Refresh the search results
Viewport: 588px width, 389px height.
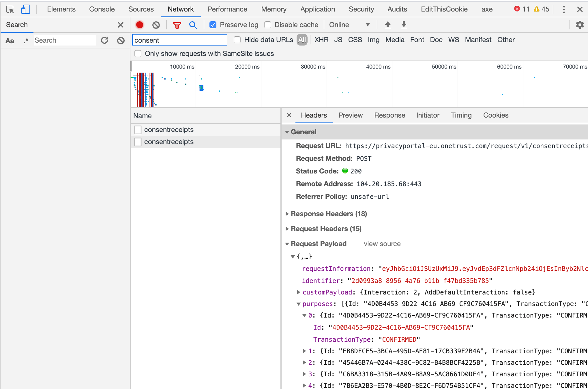click(x=104, y=40)
